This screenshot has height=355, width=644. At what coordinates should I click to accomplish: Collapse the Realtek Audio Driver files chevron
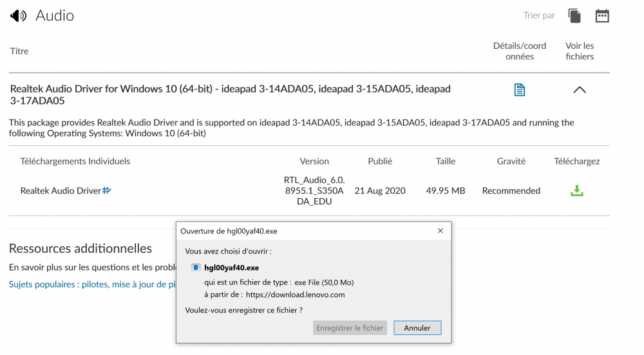pyautogui.click(x=580, y=90)
